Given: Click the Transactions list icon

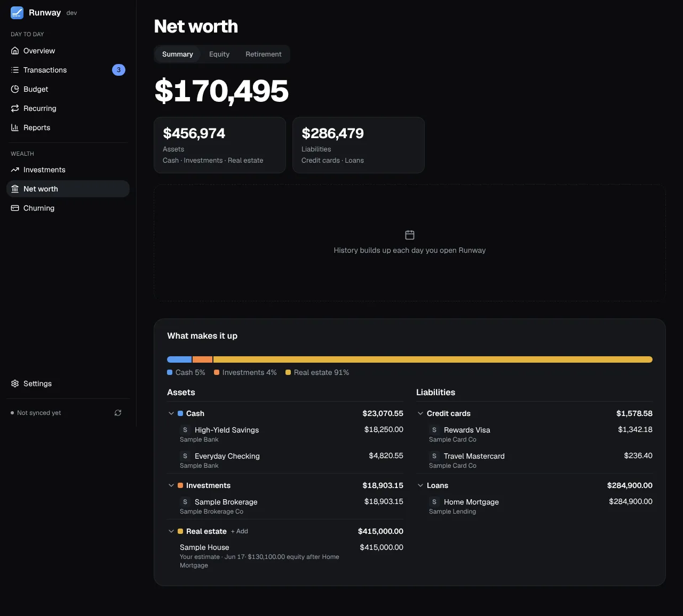Looking at the screenshot, I should tap(15, 70).
